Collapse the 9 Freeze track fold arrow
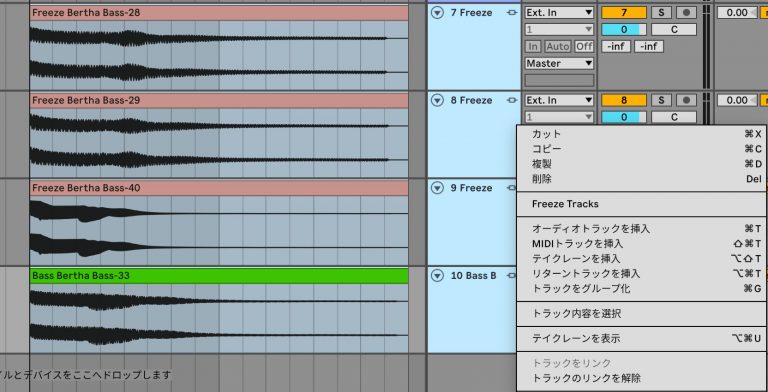This screenshot has height=392, width=768. click(x=437, y=188)
